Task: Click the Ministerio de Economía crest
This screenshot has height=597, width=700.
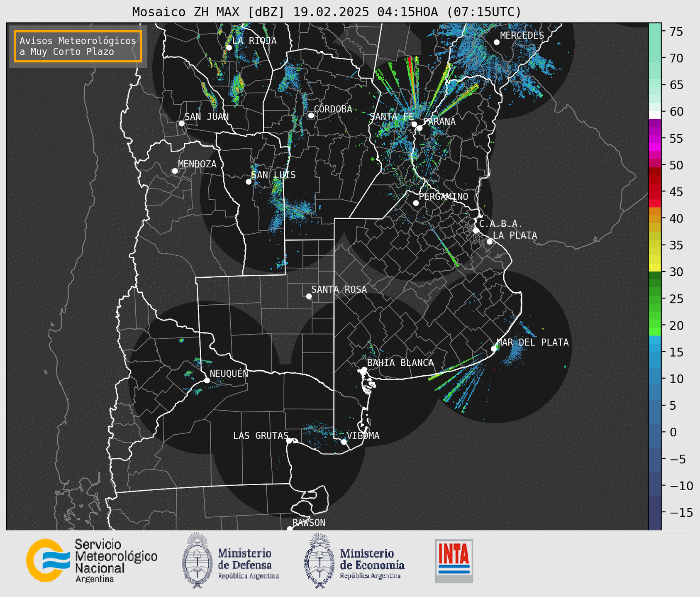Action: tap(319, 560)
